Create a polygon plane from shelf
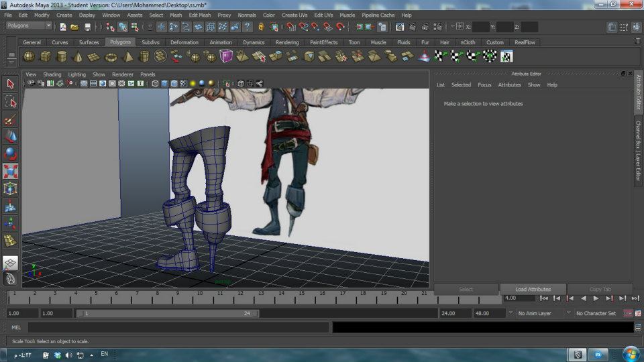The height and width of the screenshot is (362, 644). click(x=94, y=56)
